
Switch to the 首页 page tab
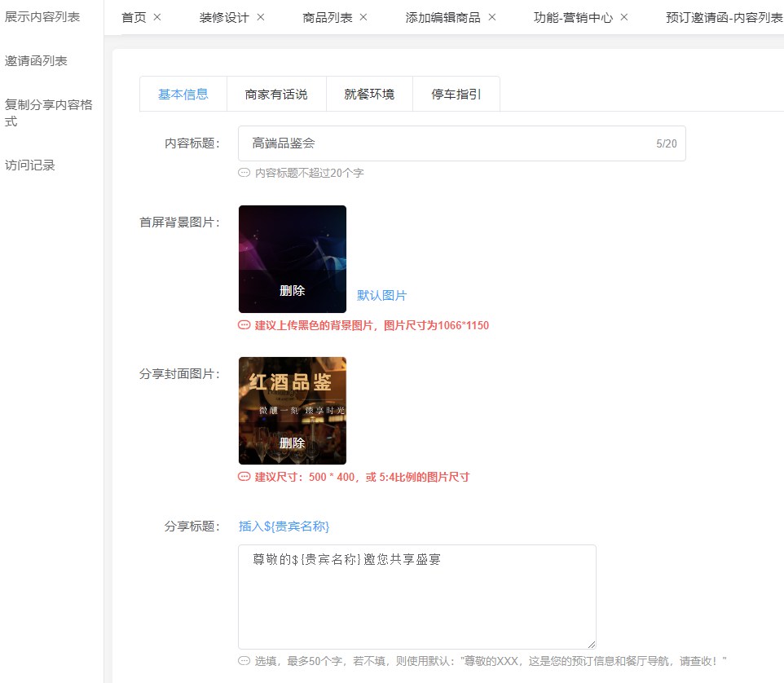134,17
